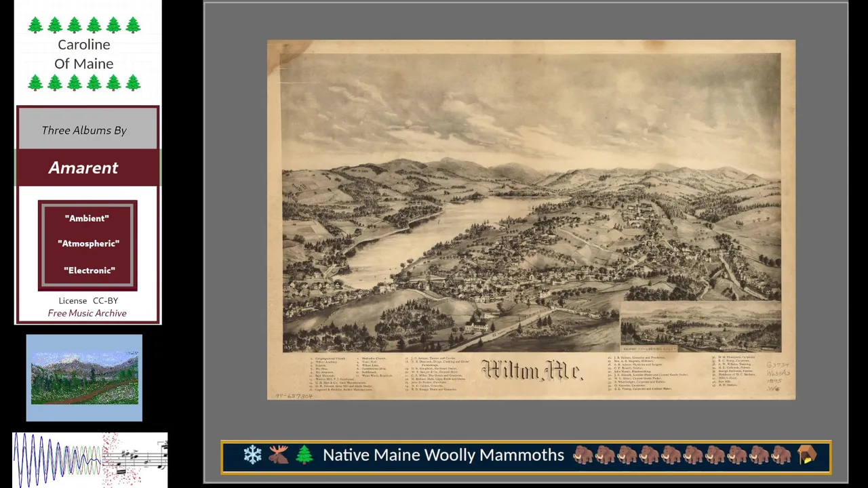Click the first mammoth icon after 'Mammoths' text
The width and height of the screenshot is (868, 488).
tap(583, 455)
